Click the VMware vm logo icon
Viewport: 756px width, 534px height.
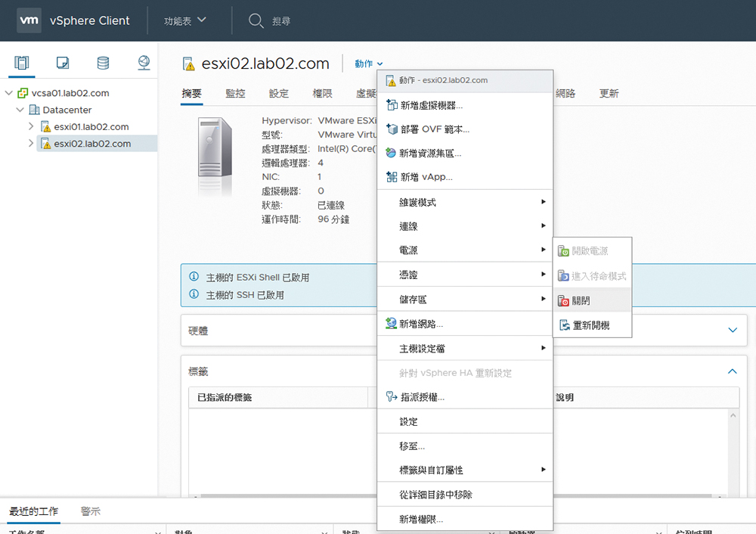click(x=29, y=20)
